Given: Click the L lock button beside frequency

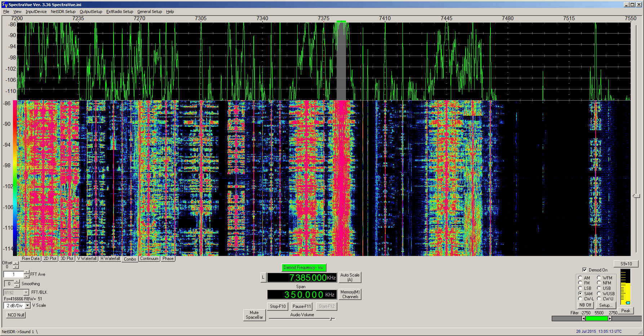Looking at the screenshot, I should [263, 278].
